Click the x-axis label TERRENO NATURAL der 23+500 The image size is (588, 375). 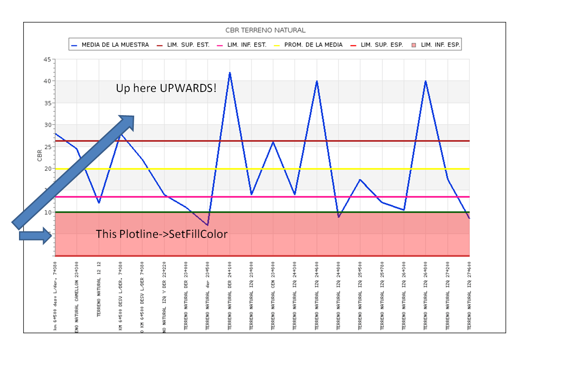(x=208, y=296)
